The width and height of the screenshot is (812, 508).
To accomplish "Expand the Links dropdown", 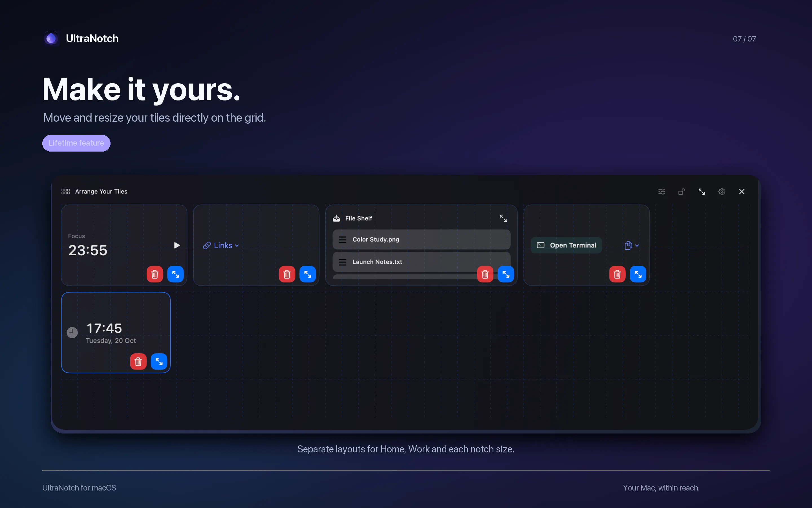I will point(221,246).
